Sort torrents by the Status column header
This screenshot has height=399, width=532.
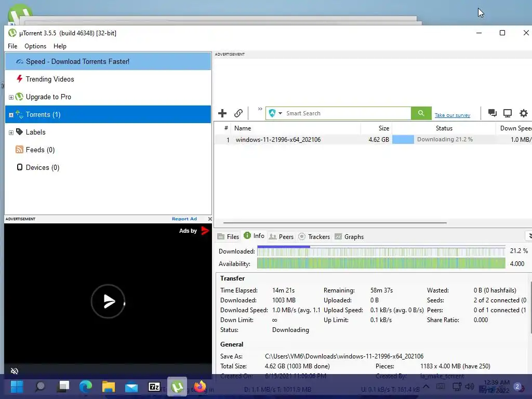point(444,128)
